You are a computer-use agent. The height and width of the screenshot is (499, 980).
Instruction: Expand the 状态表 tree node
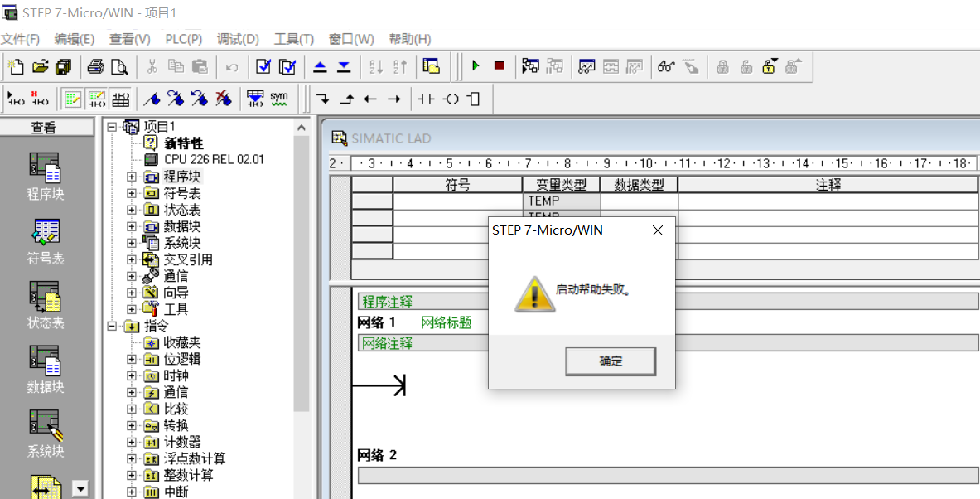[x=131, y=210]
